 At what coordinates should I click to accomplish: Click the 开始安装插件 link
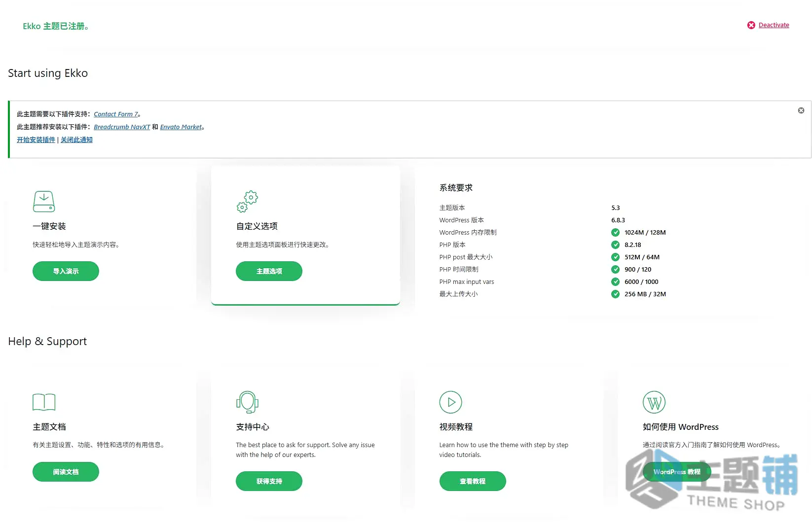pyautogui.click(x=36, y=140)
